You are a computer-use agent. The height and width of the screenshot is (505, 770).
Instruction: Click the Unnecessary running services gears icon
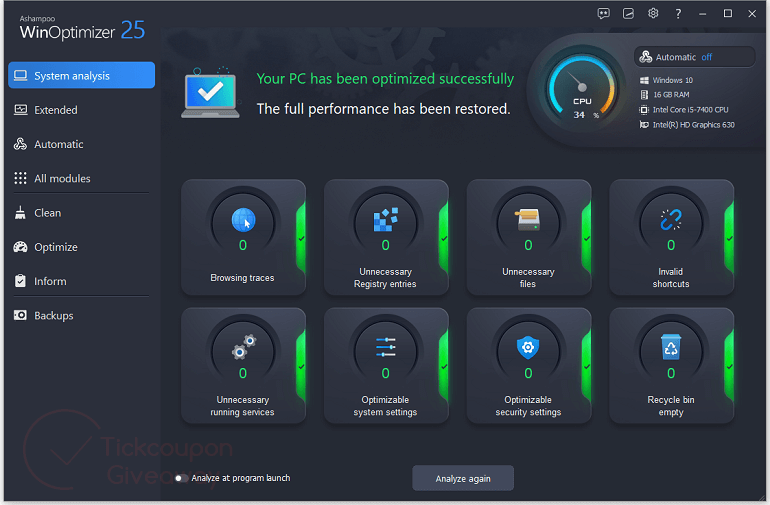(244, 347)
